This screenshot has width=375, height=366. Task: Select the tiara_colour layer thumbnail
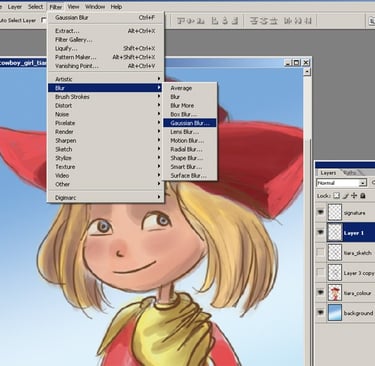tap(335, 293)
